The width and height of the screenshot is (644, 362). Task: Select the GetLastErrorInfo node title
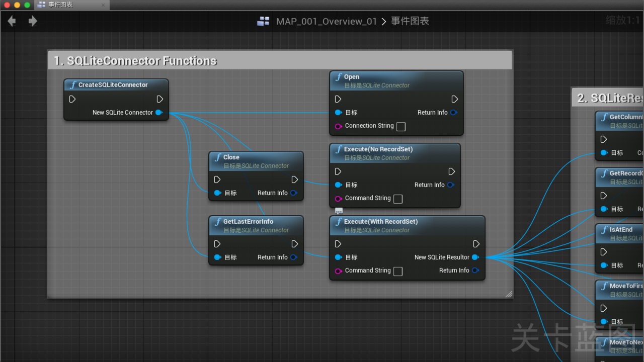[x=248, y=222]
